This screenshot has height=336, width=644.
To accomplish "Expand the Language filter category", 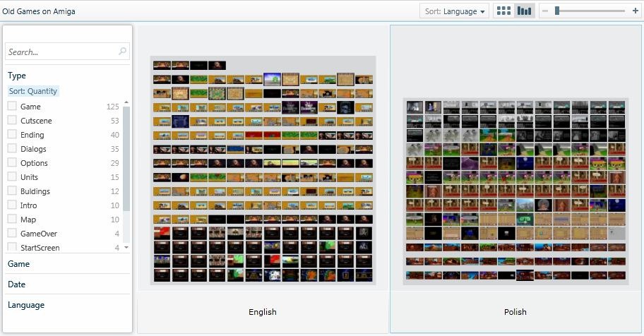I will 26,305.
